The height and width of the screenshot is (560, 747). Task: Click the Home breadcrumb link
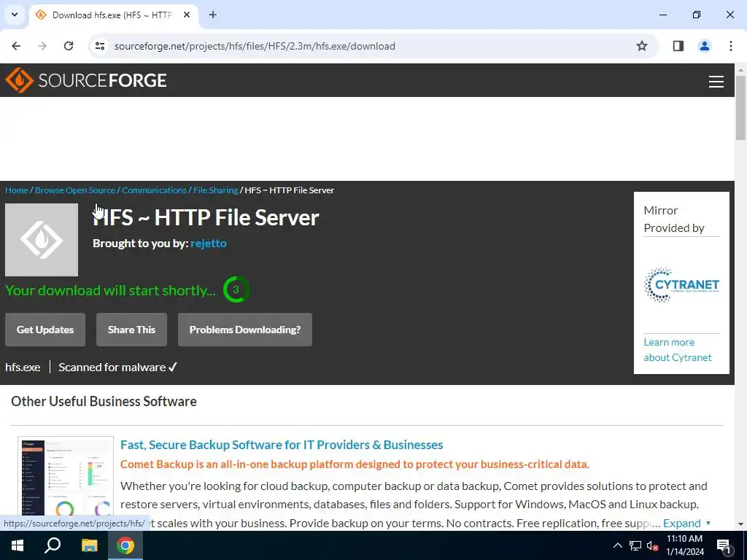tap(17, 190)
